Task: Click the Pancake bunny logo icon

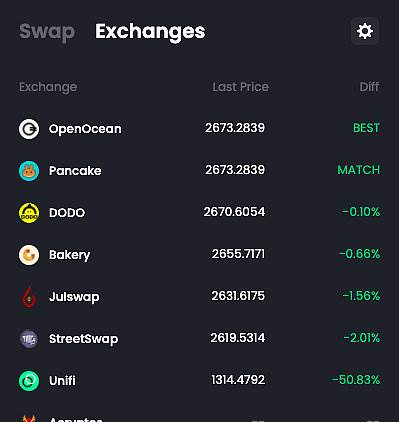Action: 29,171
